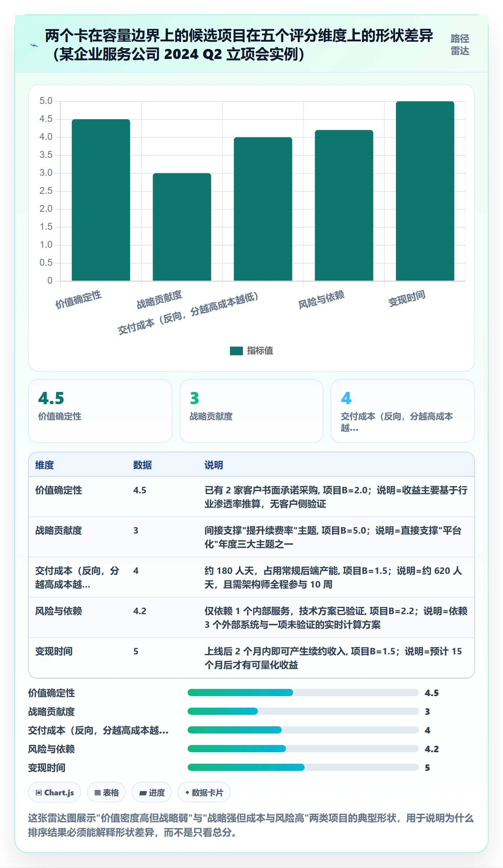Click the footer summary paragraph

tap(251, 825)
